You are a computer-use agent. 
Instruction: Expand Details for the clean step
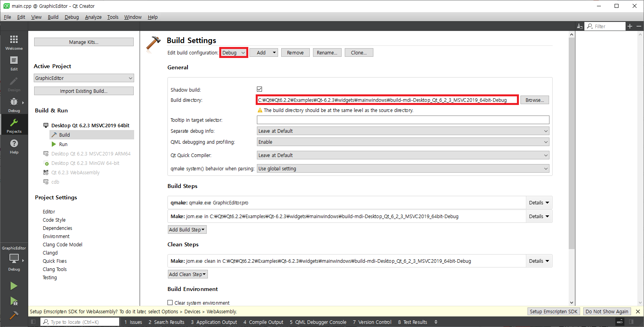(x=539, y=261)
